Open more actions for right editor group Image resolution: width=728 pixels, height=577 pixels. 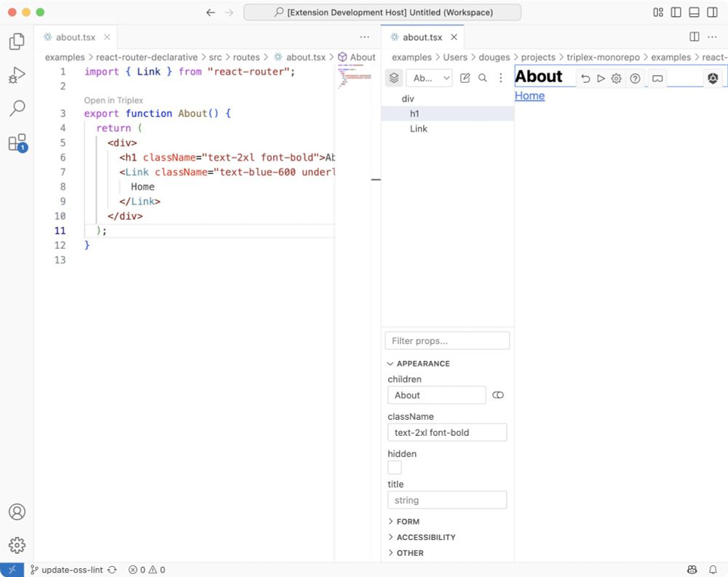(712, 36)
